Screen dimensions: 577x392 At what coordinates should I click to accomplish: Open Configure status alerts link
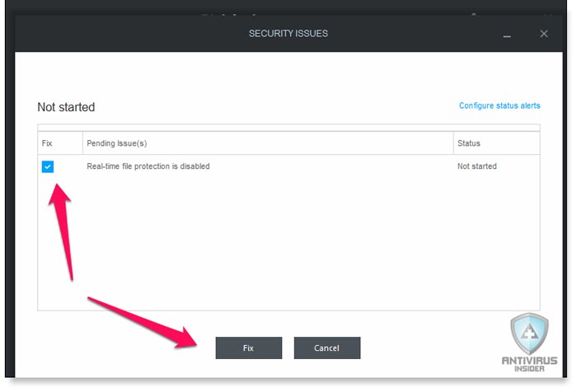[500, 105]
